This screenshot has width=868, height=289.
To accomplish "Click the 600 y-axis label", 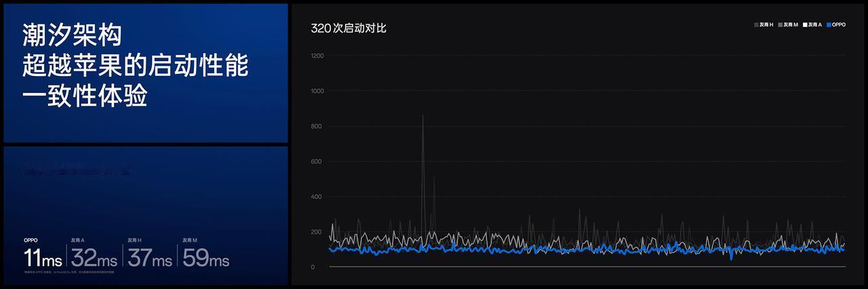I will click(317, 161).
